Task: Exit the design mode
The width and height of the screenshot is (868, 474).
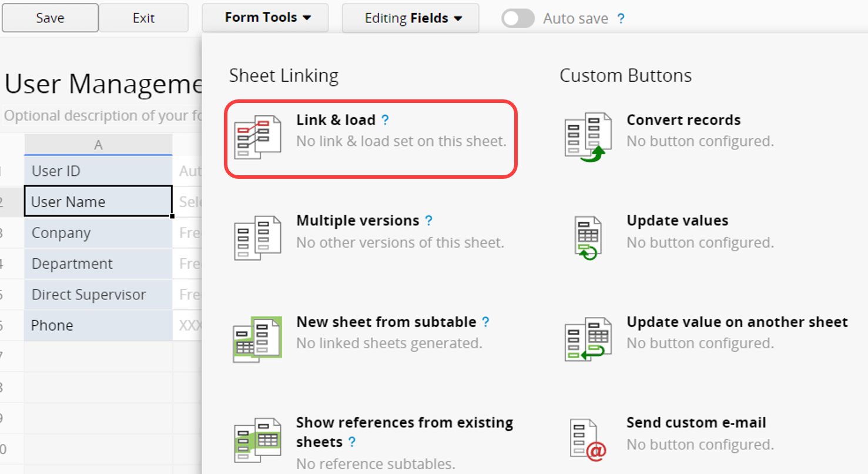Action: (x=143, y=18)
